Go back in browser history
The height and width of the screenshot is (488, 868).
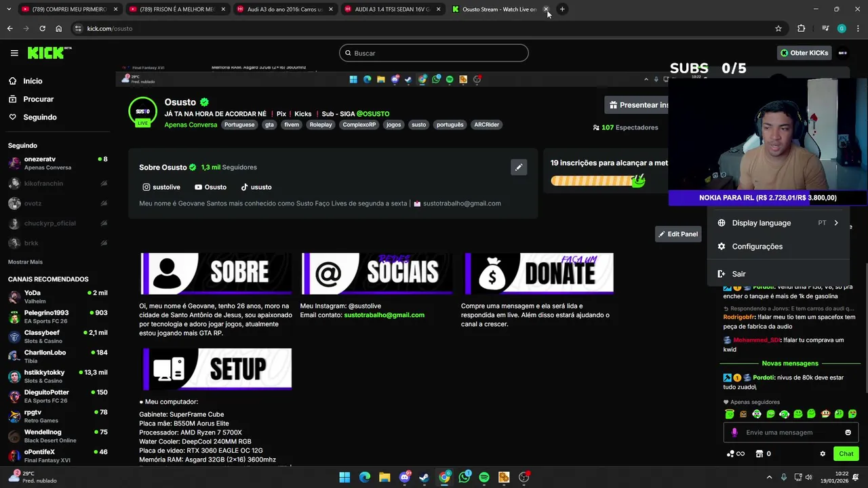click(9, 28)
